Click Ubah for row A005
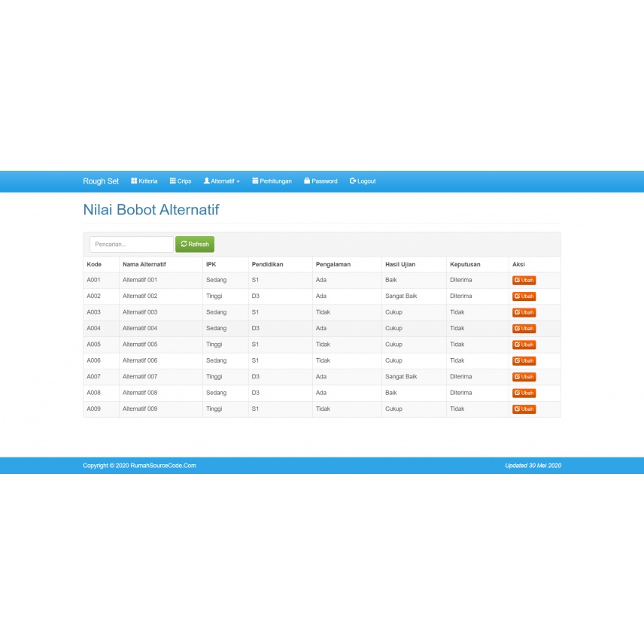This screenshot has width=644, height=644. (524, 345)
